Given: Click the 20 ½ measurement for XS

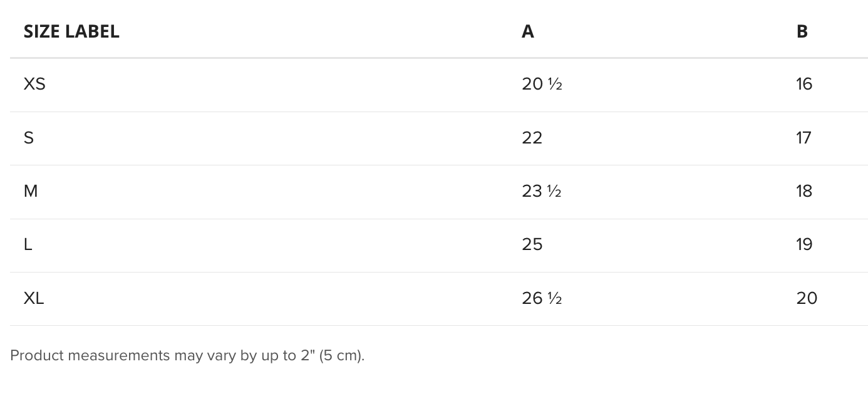Looking at the screenshot, I should pos(542,84).
